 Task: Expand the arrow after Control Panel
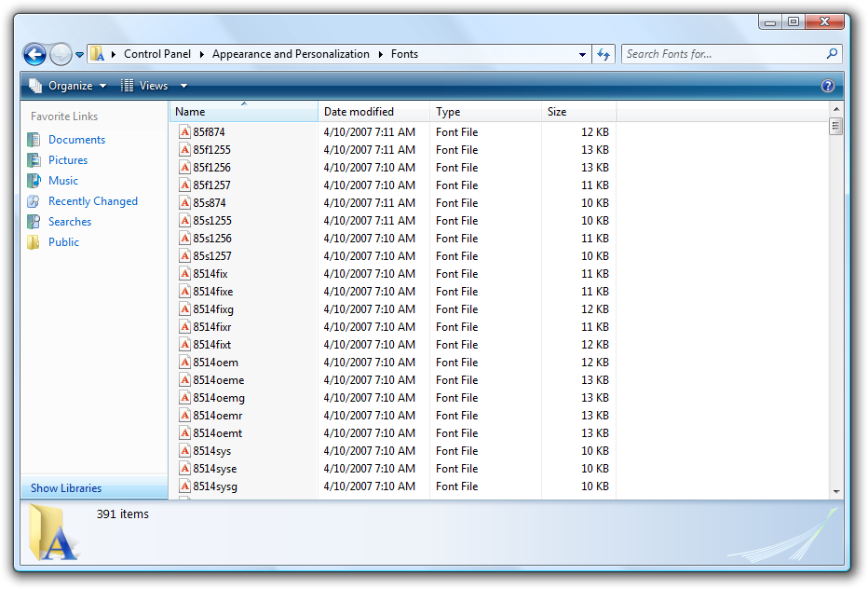point(201,54)
